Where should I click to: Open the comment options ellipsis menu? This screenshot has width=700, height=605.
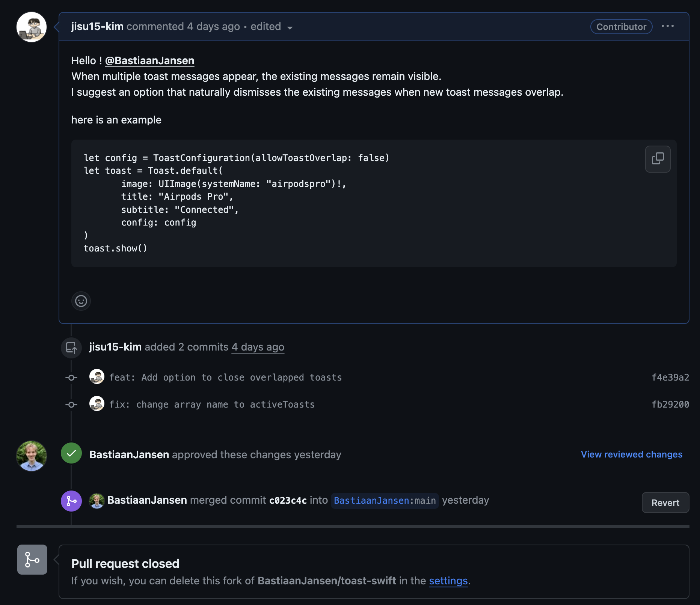[668, 26]
